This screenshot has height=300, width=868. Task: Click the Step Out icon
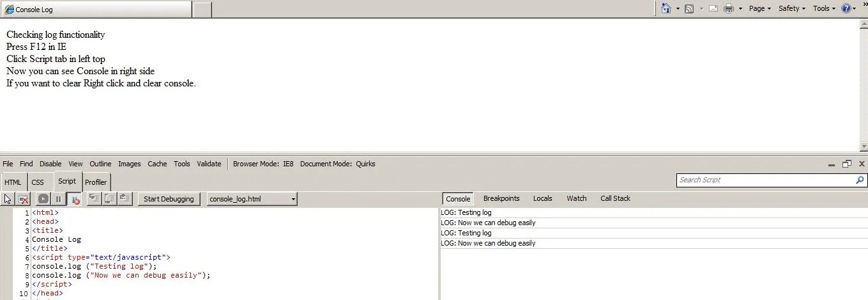point(125,199)
